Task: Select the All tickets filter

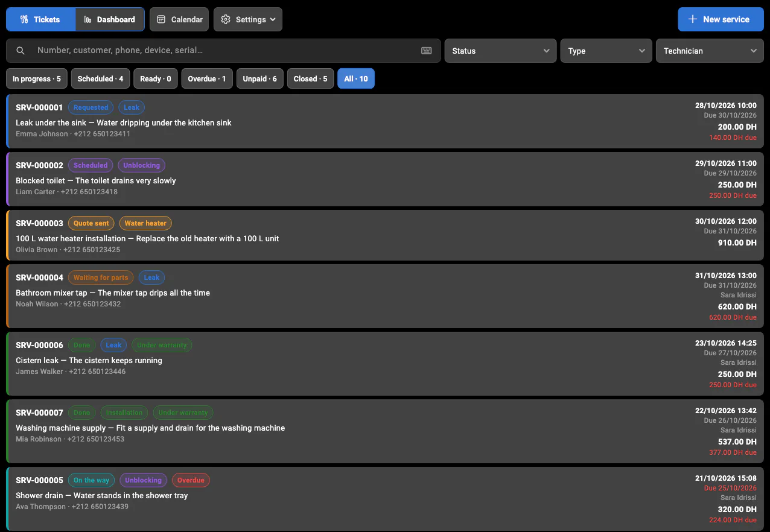Action: [356, 78]
